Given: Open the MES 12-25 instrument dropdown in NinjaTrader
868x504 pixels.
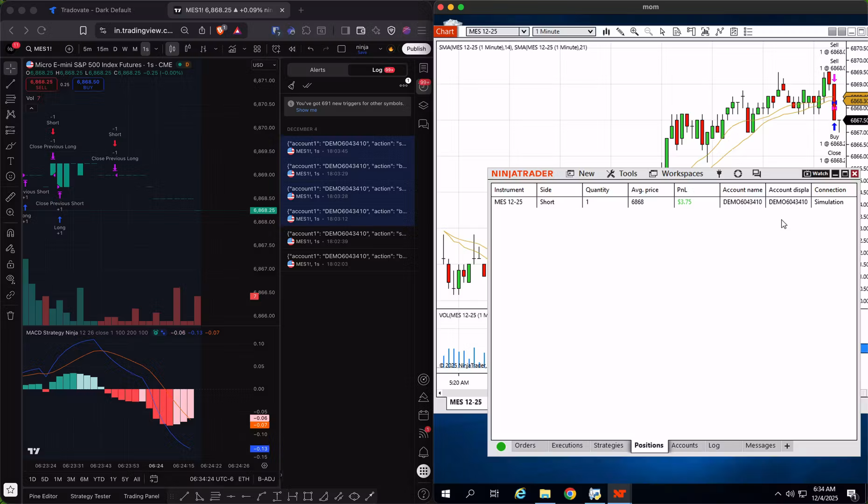Looking at the screenshot, I should point(524,31).
